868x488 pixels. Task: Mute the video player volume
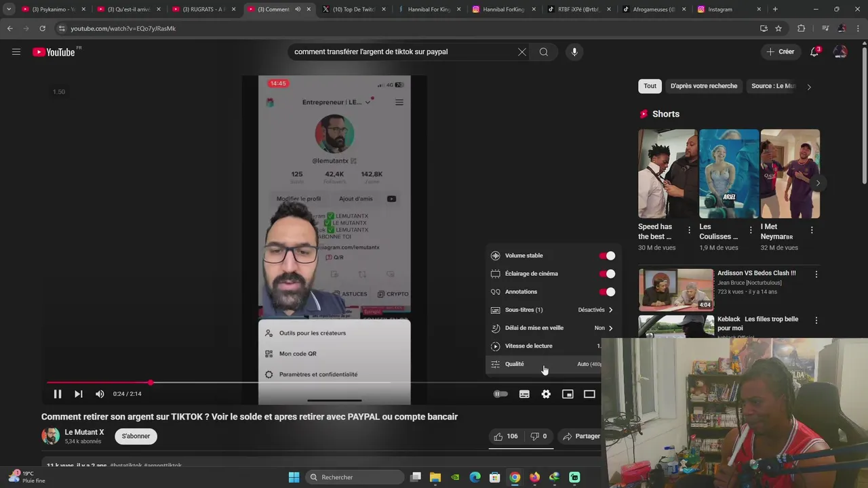100,394
